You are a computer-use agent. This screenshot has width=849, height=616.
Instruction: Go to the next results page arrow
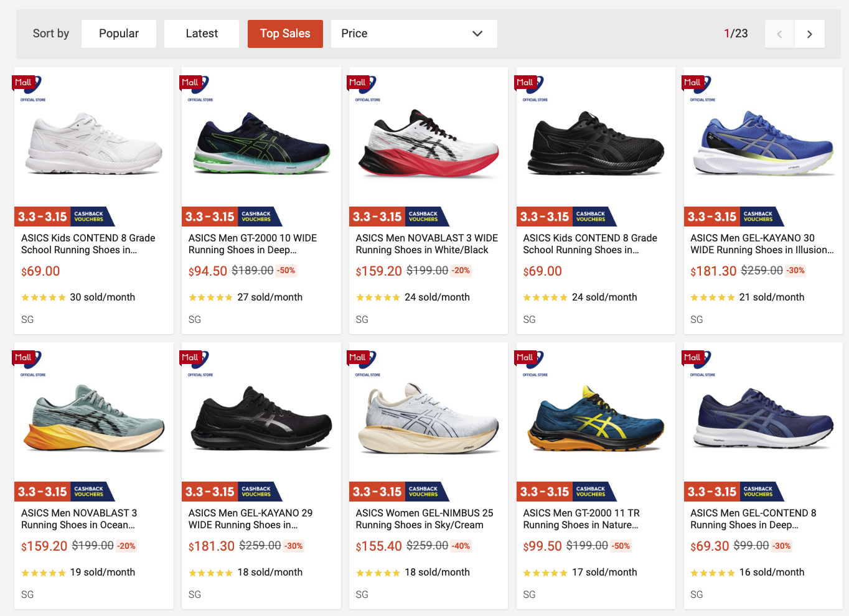809,34
